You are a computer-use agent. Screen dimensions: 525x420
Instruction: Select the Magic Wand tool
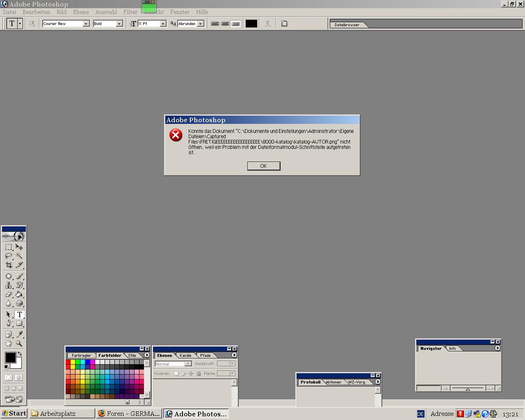19,256
